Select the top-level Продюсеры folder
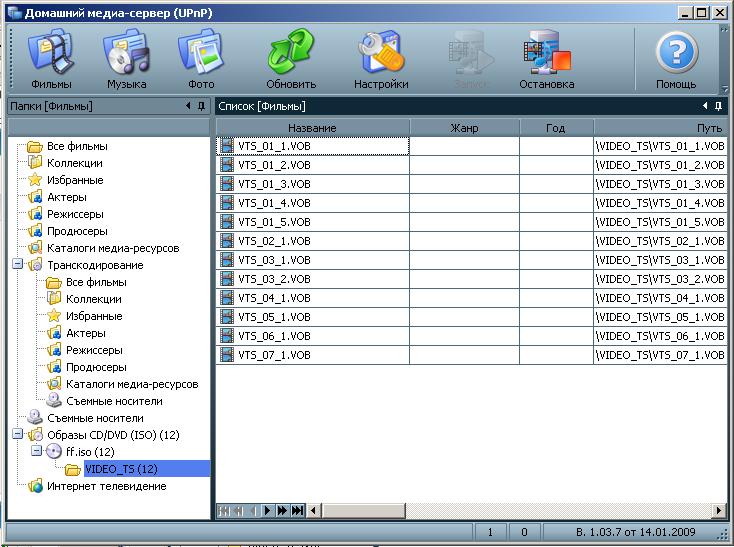The height and width of the screenshot is (547, 734). tap(77, 231)
